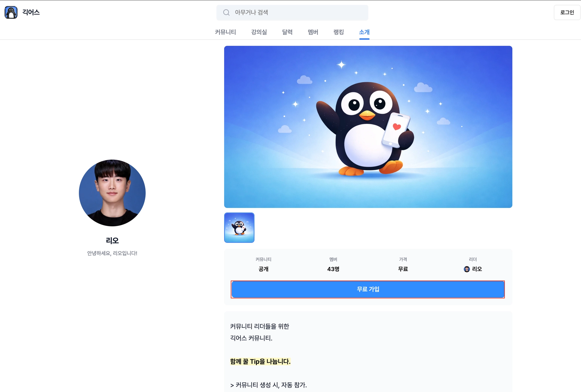Click the large penguin banner image
Image resolution: width=581 pixels, height=392 pixels.
coord(368,127)
